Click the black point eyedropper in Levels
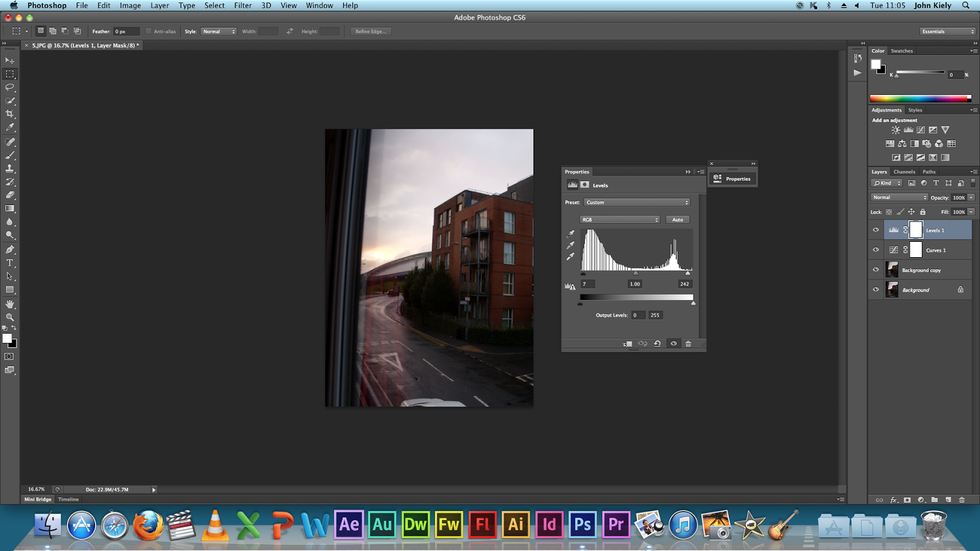The image size is (980, 551). click(x=570, y=234)
